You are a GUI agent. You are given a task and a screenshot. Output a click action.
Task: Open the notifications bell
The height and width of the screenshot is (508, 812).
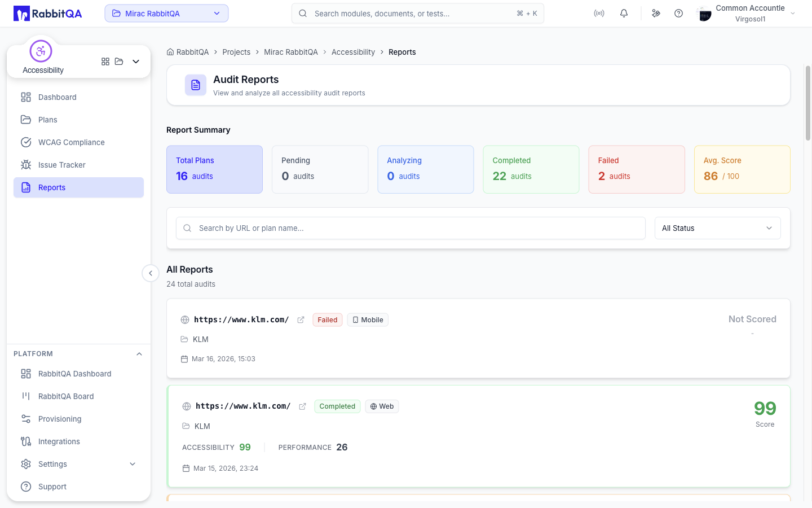pyautogui.click(x=624, y=14)
